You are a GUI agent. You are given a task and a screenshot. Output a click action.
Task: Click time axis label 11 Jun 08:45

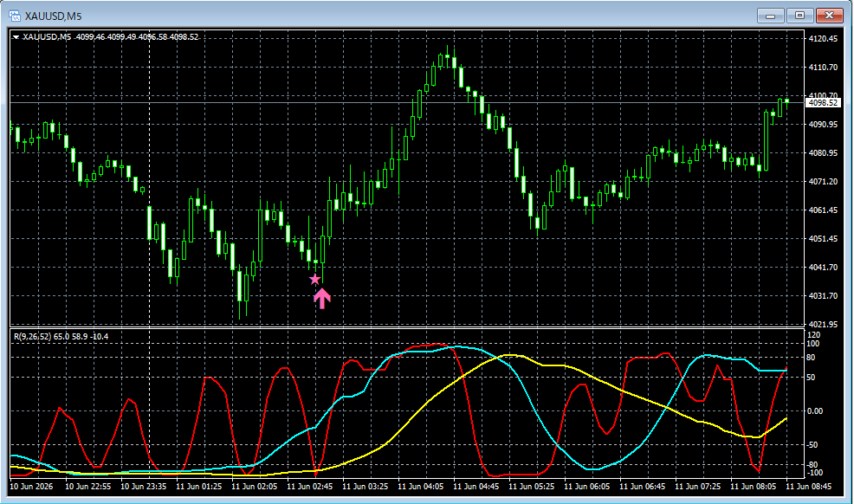pyautogui.click(x=809, y=486)
